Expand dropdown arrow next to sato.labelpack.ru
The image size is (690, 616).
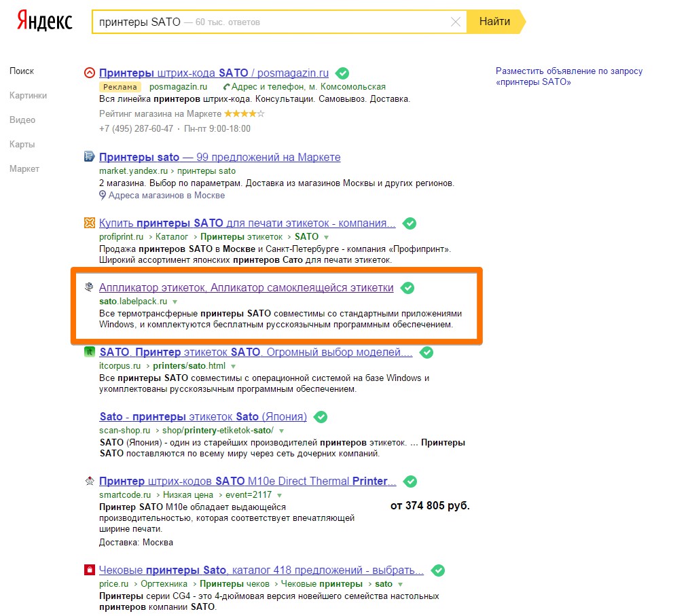click(175, 302)
